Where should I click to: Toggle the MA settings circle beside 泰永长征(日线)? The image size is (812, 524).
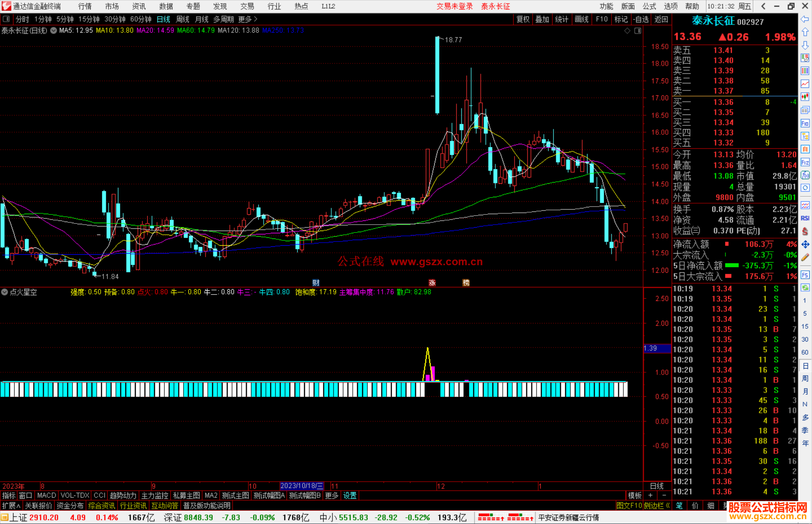(x=54, y=30)
